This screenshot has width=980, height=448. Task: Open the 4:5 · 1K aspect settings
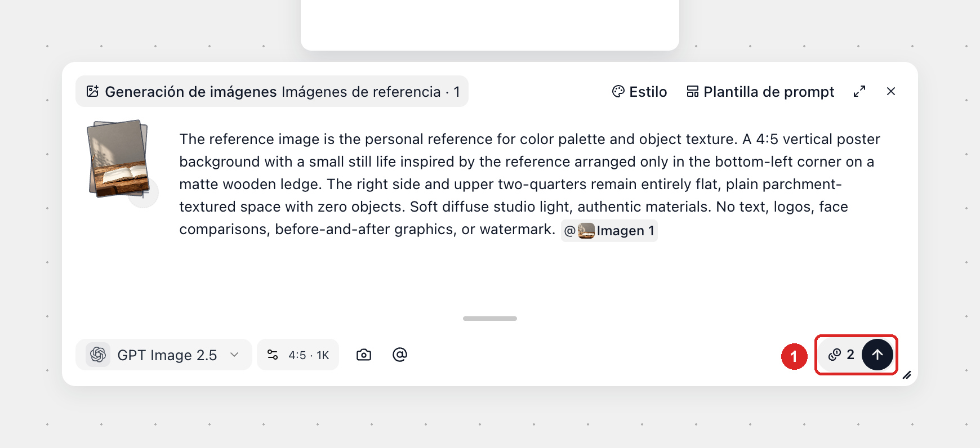click(298, 355)
